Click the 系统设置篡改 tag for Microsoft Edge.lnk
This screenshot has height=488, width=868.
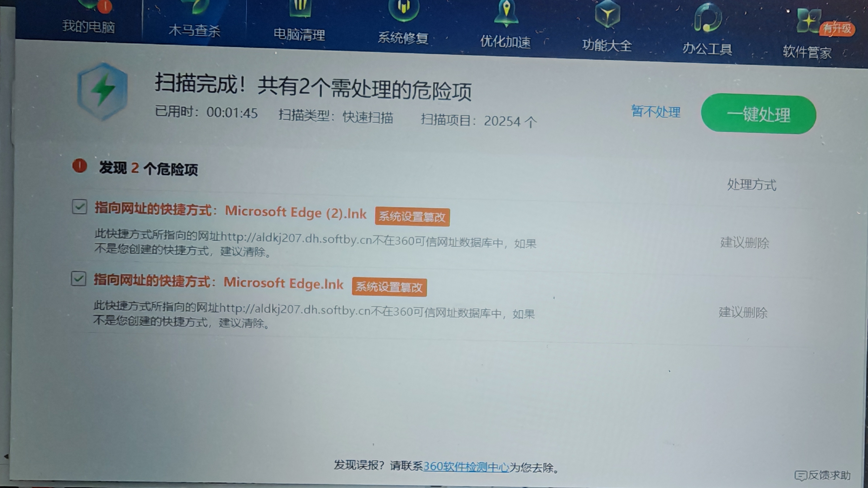click(x=389, y=287)
